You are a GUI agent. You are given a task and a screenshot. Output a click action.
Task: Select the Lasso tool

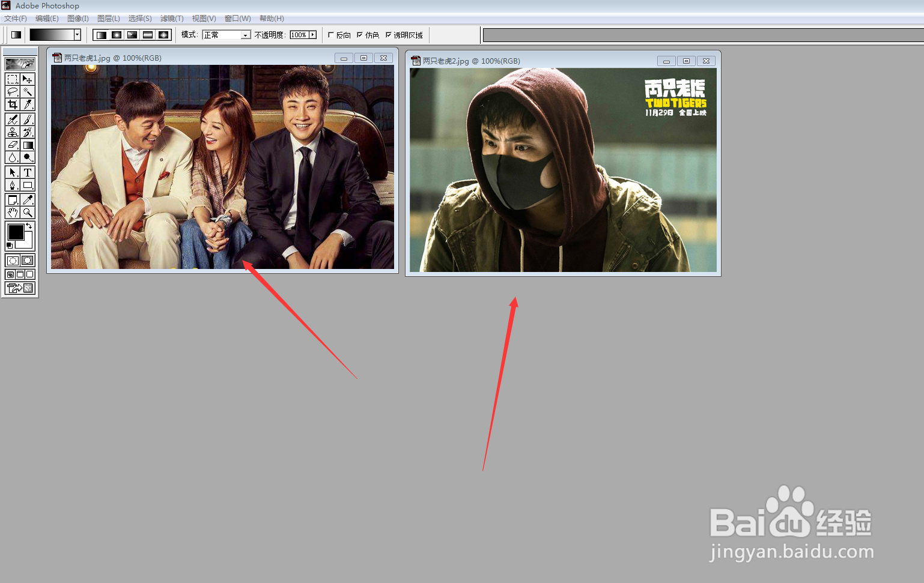13,92
